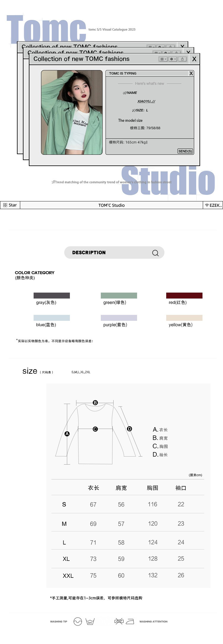Click the TOM'C Studio title bar
Screen dimensions: 223x644
[x=111, y=205]
